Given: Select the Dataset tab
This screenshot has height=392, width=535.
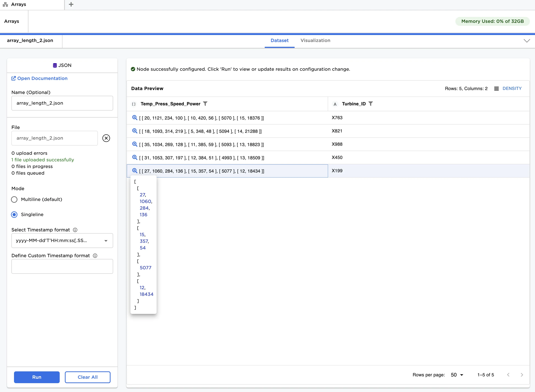Looking at the screenshot, I should pos(279,41).
